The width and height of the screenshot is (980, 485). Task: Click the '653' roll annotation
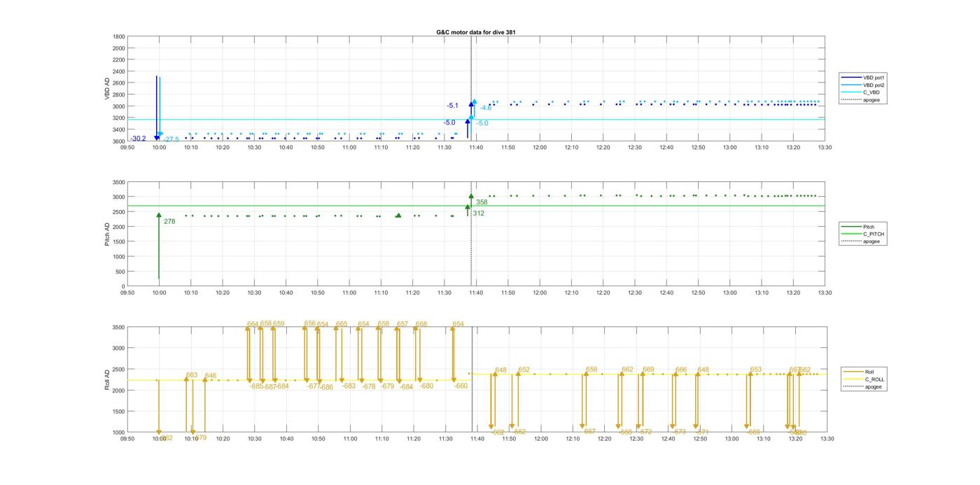click(x=756, y=370)
